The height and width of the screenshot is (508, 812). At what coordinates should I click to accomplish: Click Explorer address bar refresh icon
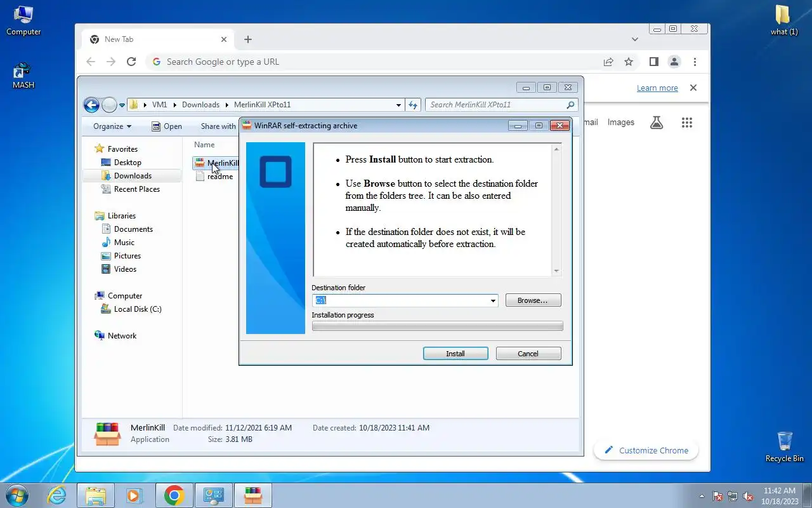(x=413, y=105)
